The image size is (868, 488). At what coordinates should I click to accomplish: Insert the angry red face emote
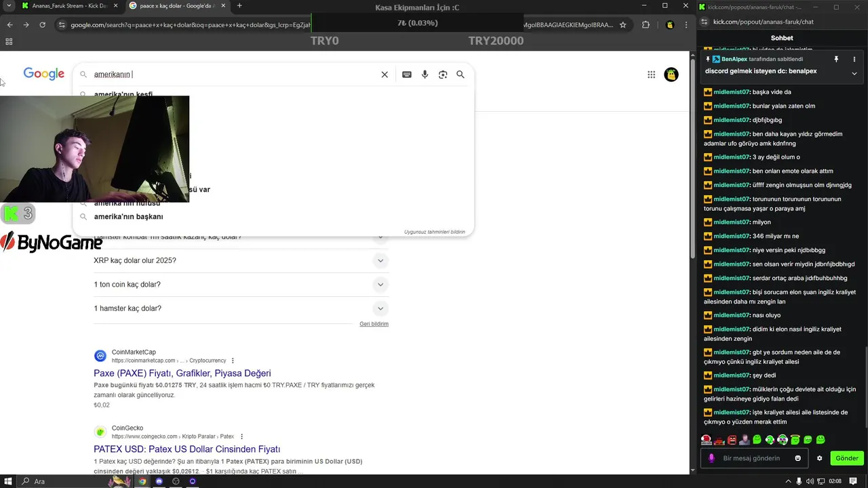click(x=732, y=440)
